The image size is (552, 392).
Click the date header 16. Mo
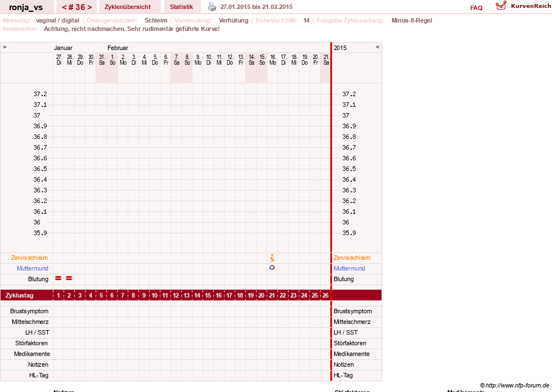[273, 60]
